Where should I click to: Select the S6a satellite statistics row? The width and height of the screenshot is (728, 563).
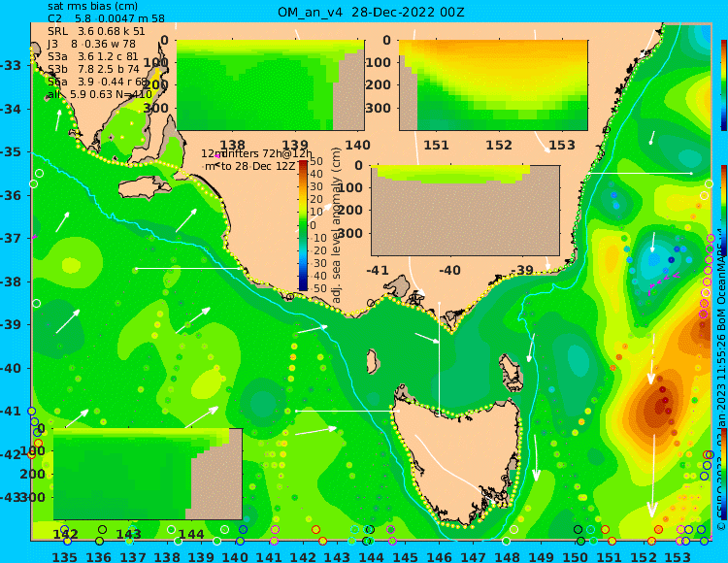(97, 82)
